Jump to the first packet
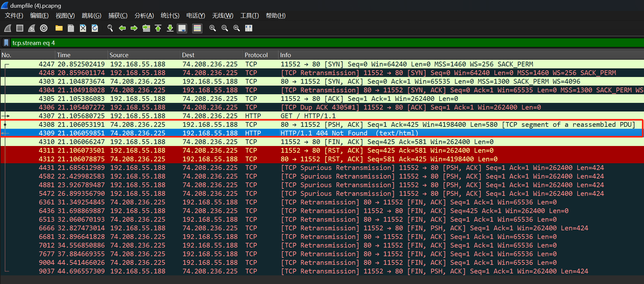The image size is (644, 284). [x=158, y=28]
